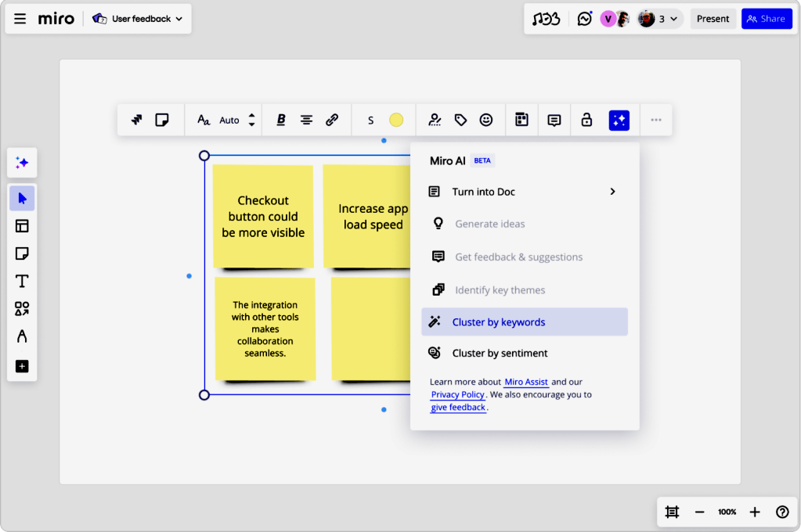The image size is (801, 532).
Task: Click the 100% zoom level
Action: tap(727, 512)
